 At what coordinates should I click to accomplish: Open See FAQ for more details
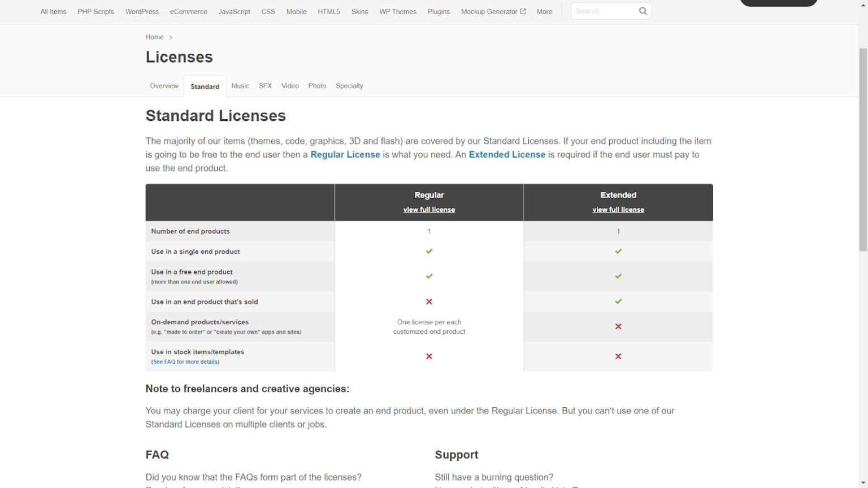coord(185,361)
